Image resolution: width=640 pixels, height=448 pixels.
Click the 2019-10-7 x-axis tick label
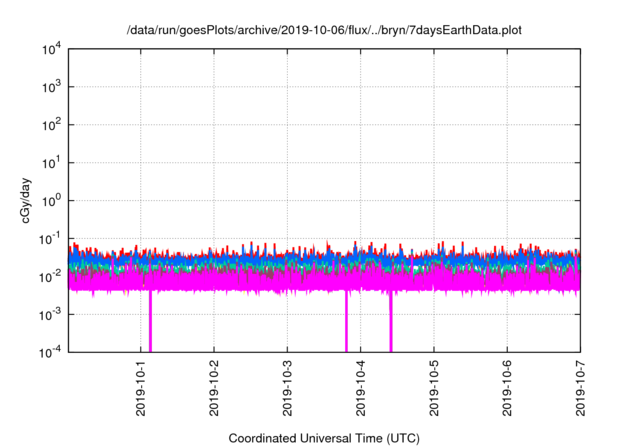coord(580,388)
